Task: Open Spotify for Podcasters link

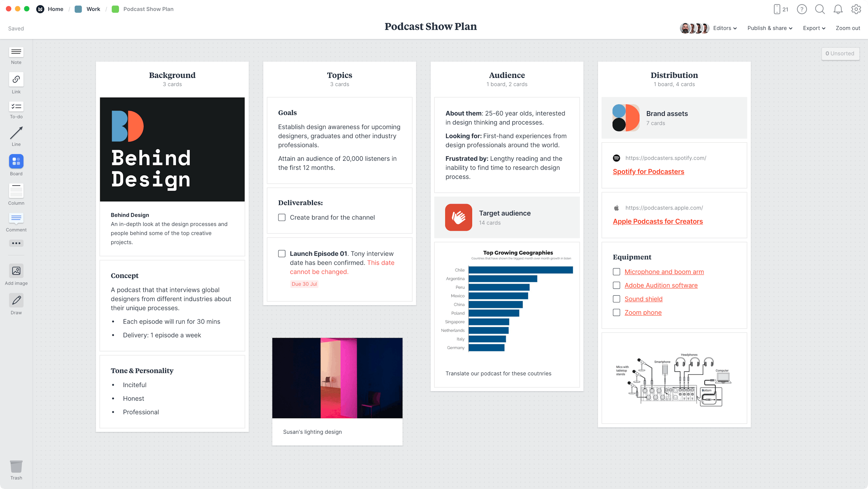Action: pyautogui.click(x=648, y=171)
